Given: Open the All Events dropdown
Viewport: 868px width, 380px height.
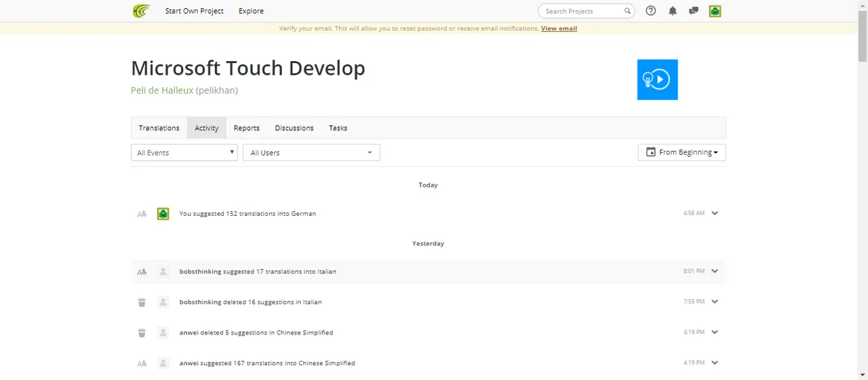Looking at the screenshot, I should [184, 153].
